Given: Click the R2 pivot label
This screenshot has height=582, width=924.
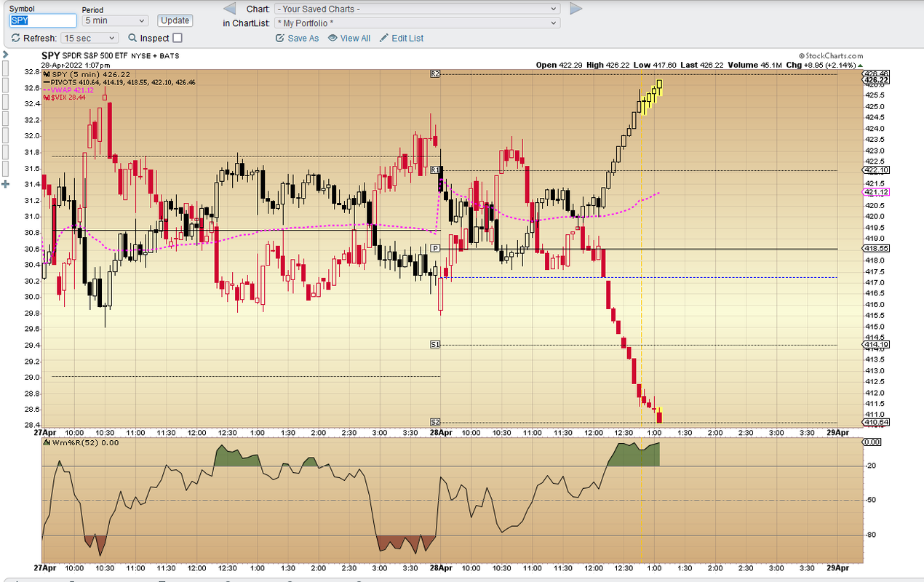Looking at the screenshot, I should point(435,74).
